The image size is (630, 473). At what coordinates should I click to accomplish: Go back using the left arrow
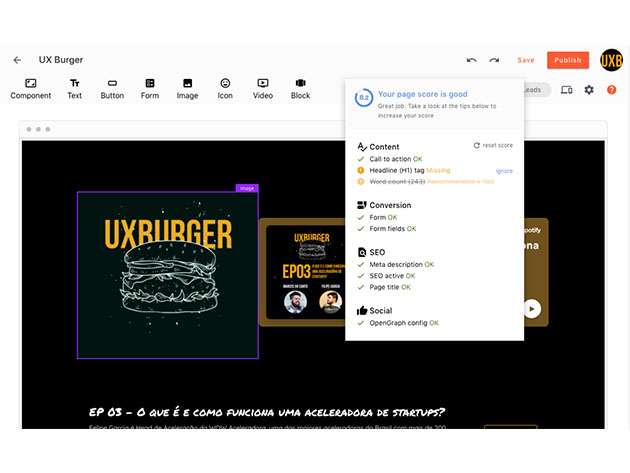tap(17, 60)
